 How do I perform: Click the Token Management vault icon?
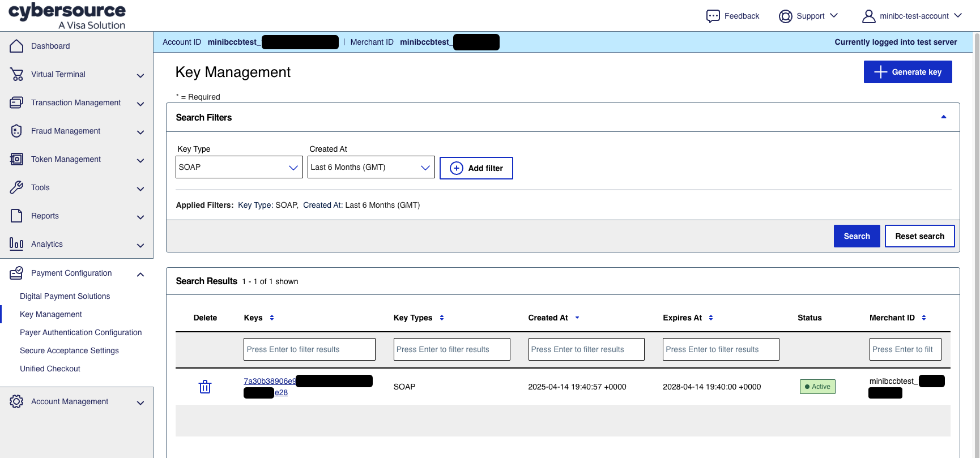pyautogui.click(x=16, y=159)
